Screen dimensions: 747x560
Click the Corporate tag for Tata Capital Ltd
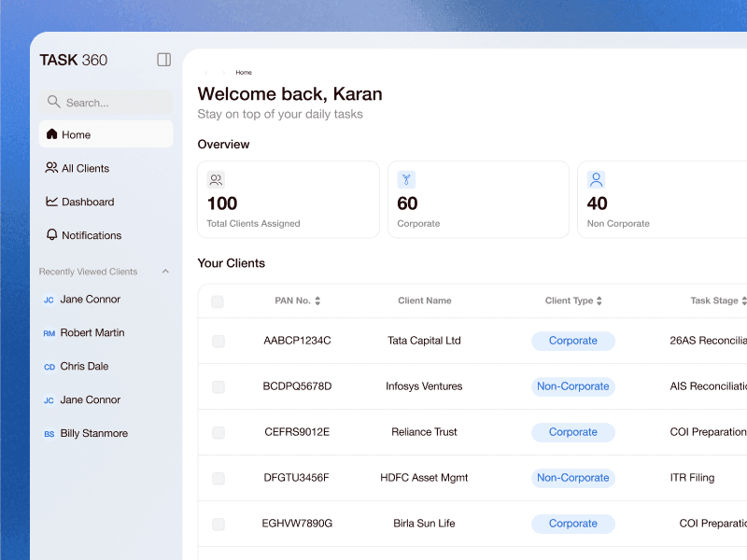[573, 341]
